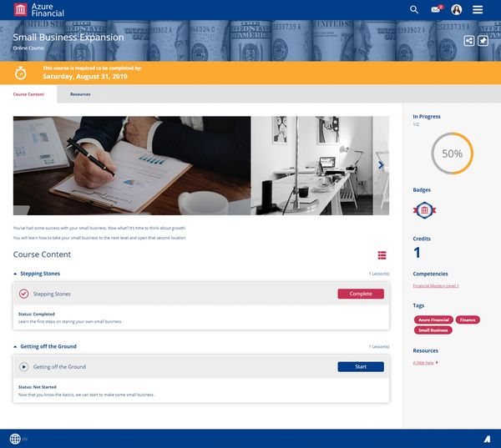Click the play icon for Getting off the Ground

(23, 367)
